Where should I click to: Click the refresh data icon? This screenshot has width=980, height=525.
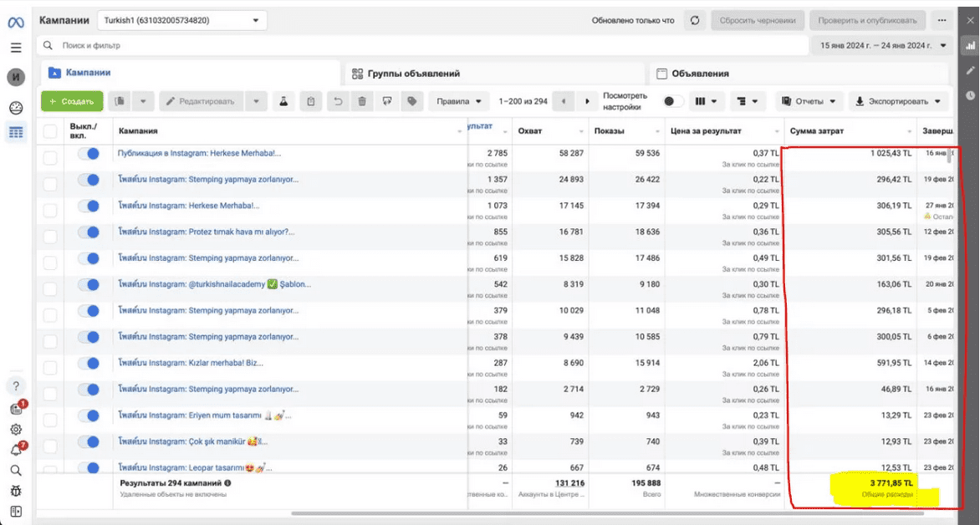[695, 20]
